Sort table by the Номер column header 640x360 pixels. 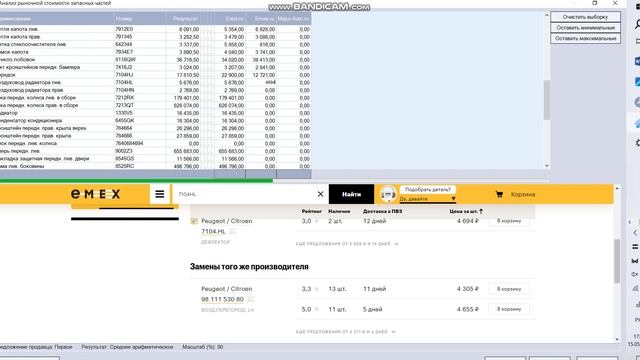click(140, 19)
